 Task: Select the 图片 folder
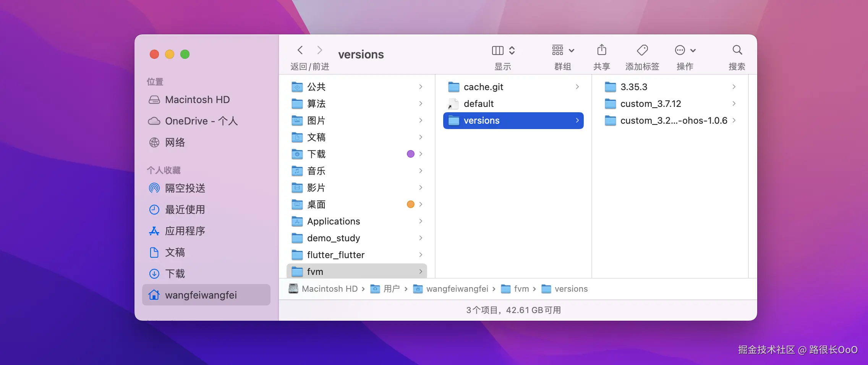click(x=357, y=121)
